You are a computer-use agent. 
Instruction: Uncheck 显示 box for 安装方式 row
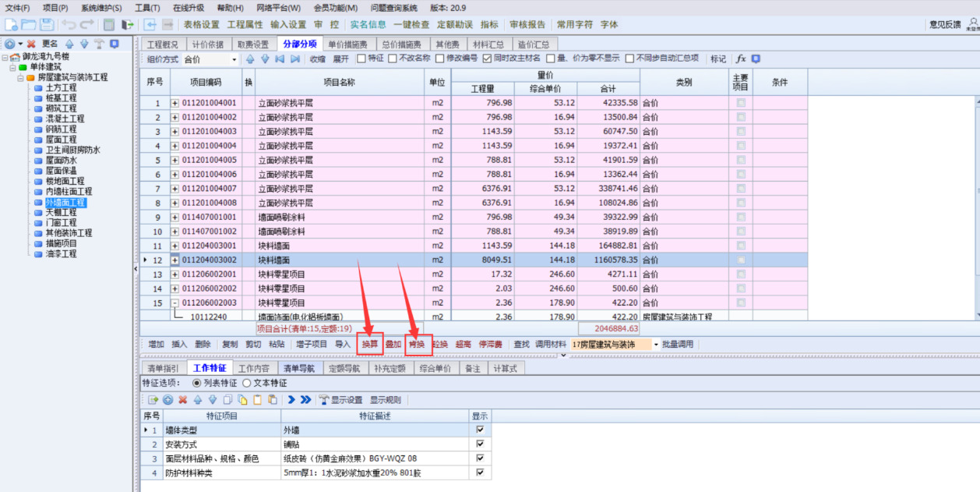tap(480, 444)
